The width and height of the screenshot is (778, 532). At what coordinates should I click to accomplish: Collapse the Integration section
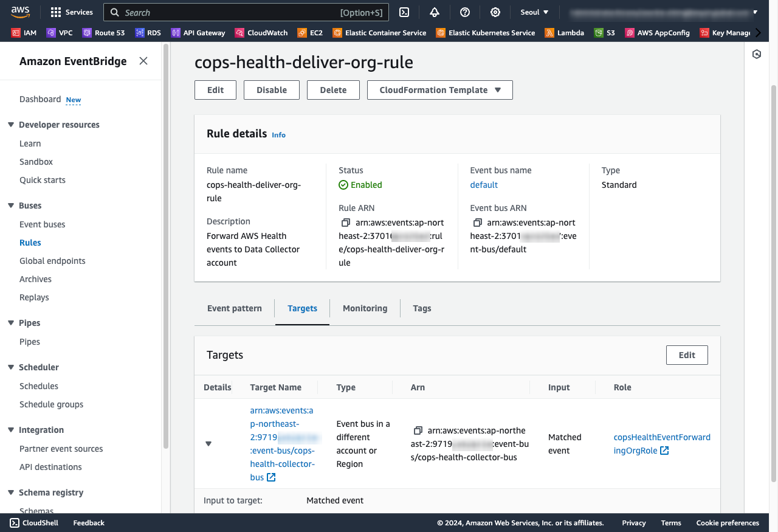[11, 430]
